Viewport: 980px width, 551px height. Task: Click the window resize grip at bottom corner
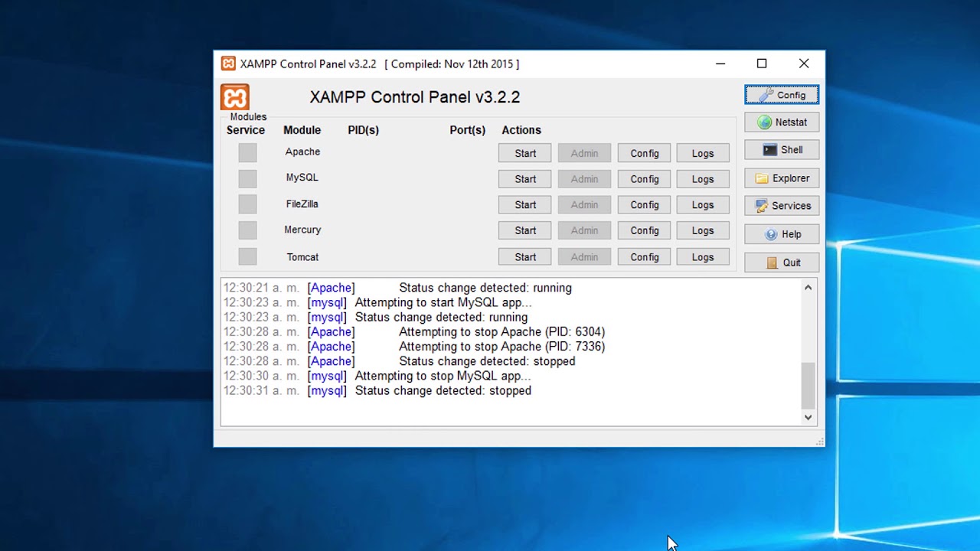click(820, 442)
